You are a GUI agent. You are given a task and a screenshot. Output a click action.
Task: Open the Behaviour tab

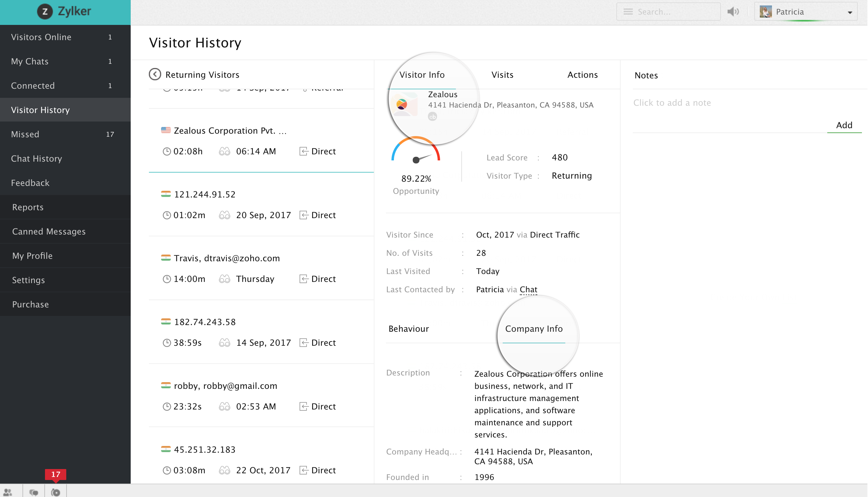click(408, 329)
